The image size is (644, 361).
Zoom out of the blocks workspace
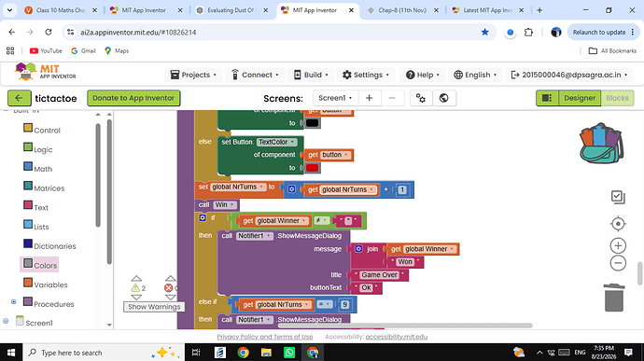(618, 263)
